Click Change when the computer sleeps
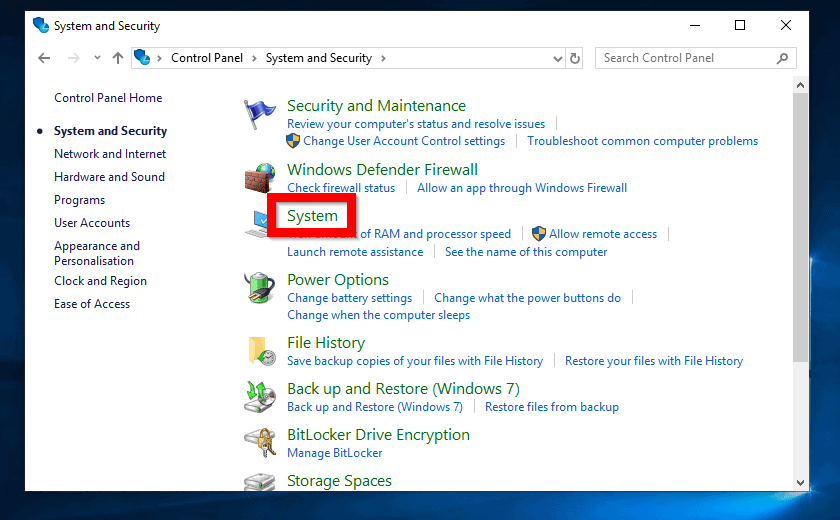 (x=379, y=315)
